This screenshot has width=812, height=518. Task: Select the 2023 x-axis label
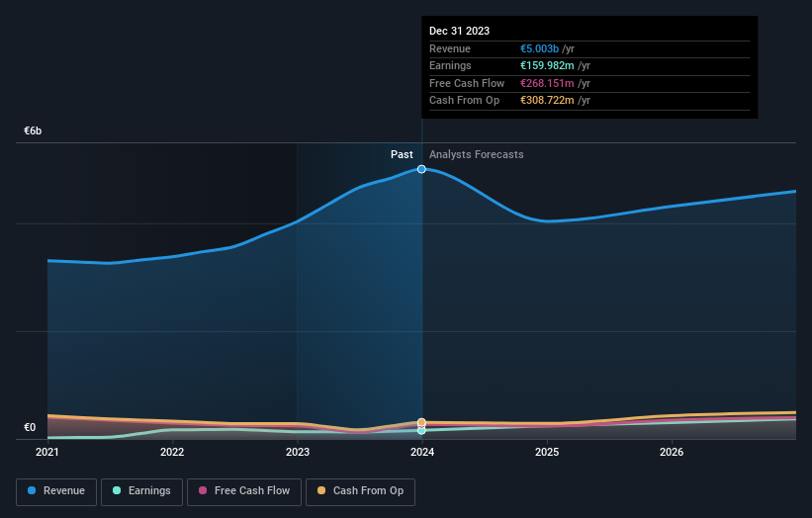[298, 452]
